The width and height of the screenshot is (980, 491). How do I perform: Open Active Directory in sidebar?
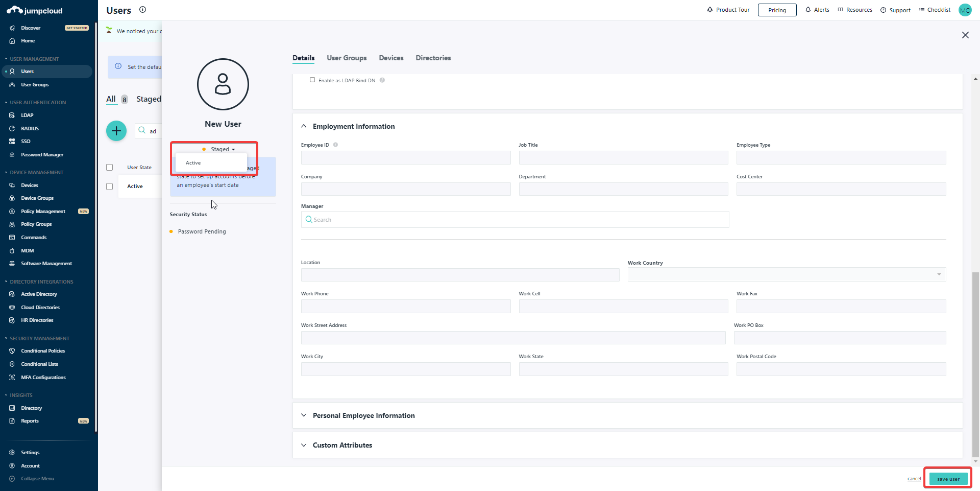point(39,294)
